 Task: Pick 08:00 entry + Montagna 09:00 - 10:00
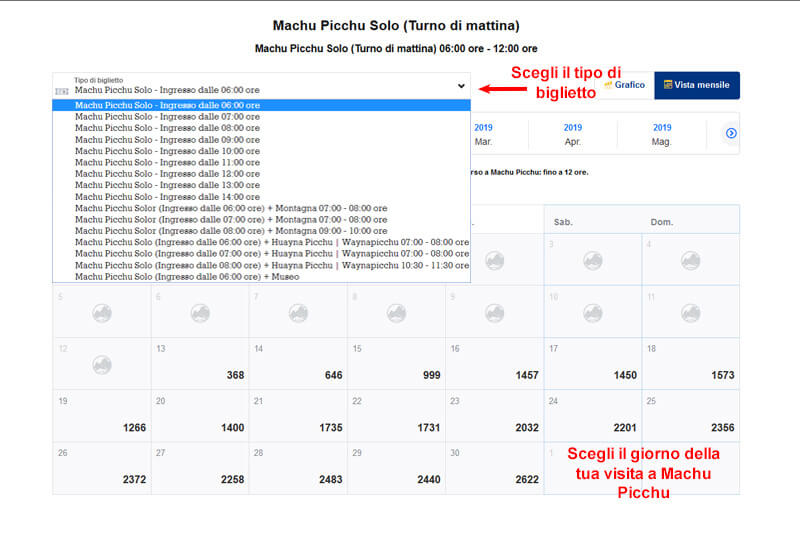click(261, 231)
